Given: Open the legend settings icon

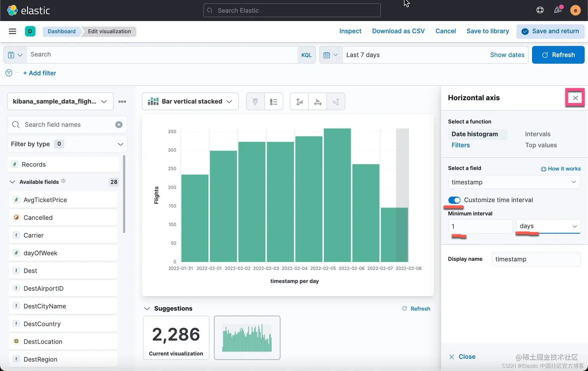Looking at the screenshot, I should click(274, 102).
